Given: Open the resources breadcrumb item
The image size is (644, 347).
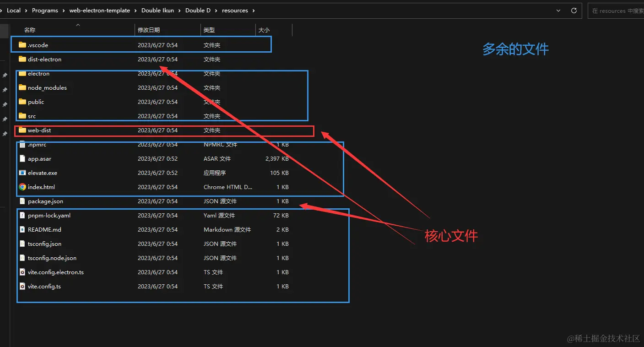Looking at the screenshot, I should click(235, 10).
